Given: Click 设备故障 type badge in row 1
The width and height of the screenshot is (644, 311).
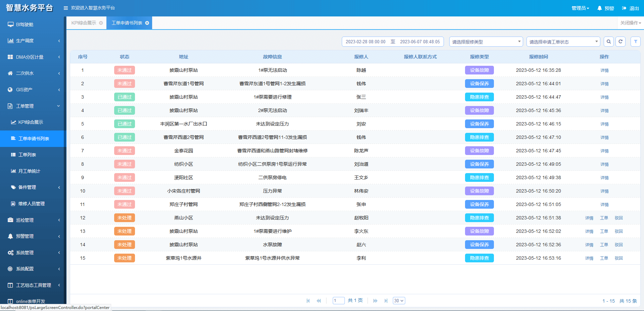Looking at the screenshot, I should click(479, 70).
